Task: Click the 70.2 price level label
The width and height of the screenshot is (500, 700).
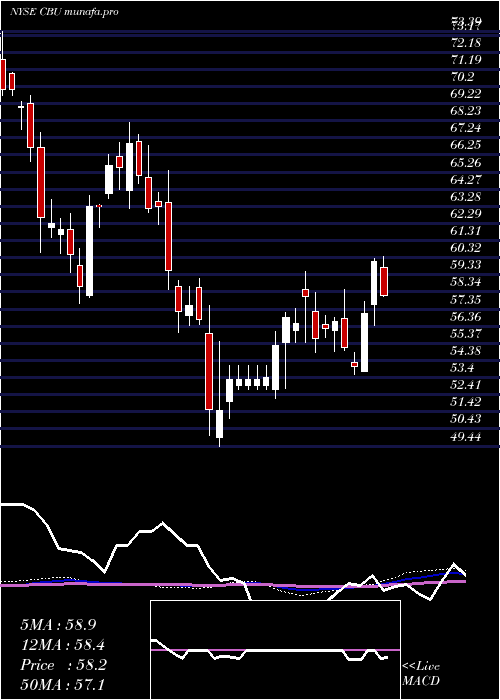Action: click(x=463, y=77)
